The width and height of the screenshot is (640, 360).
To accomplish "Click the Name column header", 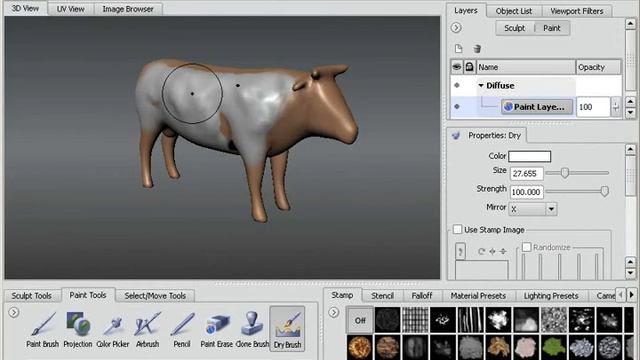I will pos(526,67).
